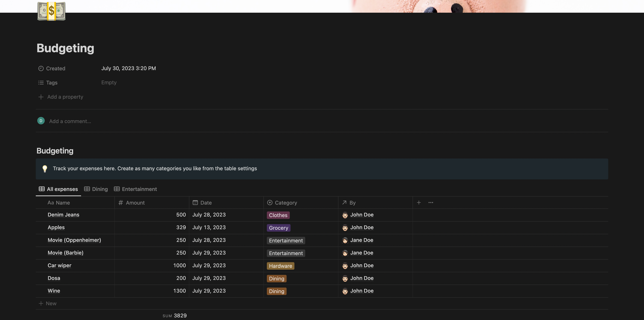The width and height of the screenshot is (644, 320).
Task: Open the Amount column header menu
Action: (x=135, y=203)
